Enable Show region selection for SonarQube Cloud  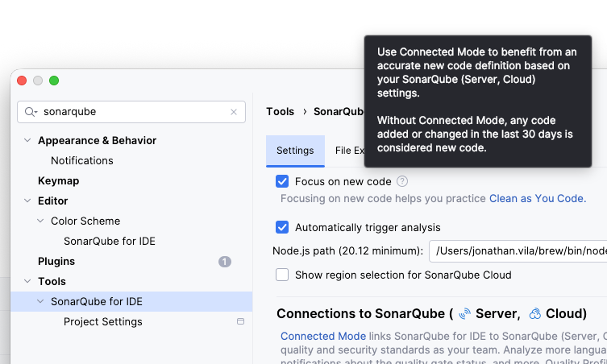(282, 275)
